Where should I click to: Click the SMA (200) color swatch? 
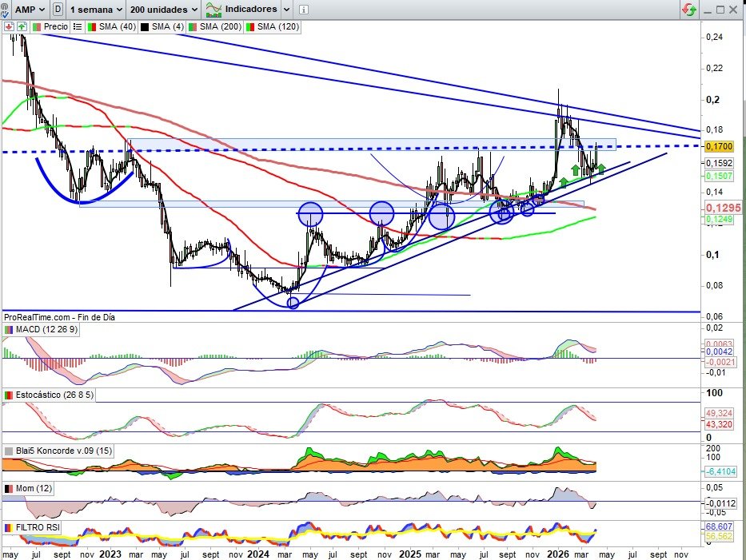point(193,27)
